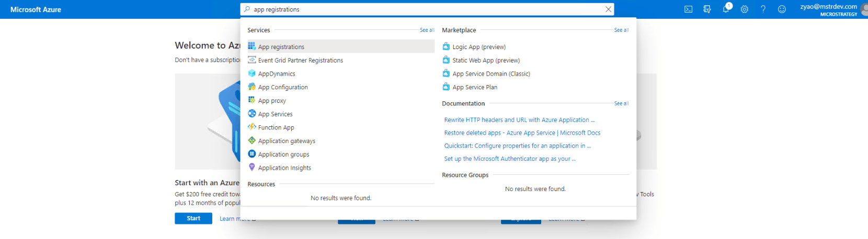Screen dimensions: 868x239
Task: Select App registrations service result
Action: click(x=340, y=46)
